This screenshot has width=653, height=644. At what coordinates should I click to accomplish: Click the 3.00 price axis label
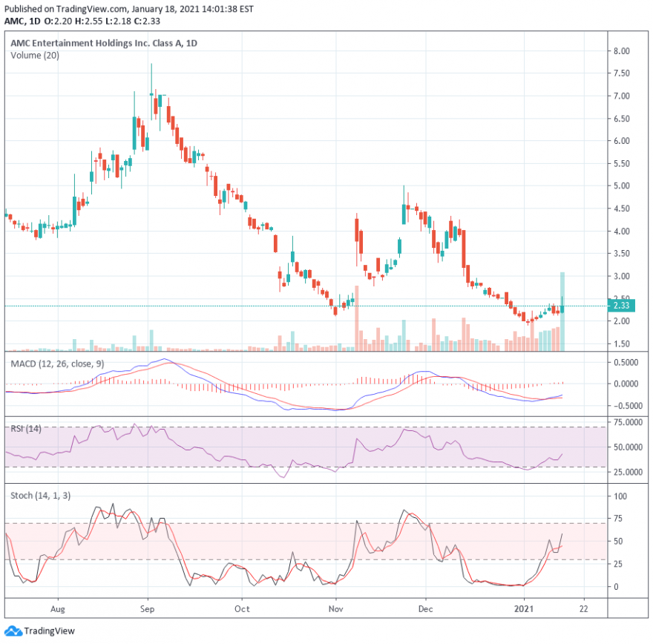point(621,277)
